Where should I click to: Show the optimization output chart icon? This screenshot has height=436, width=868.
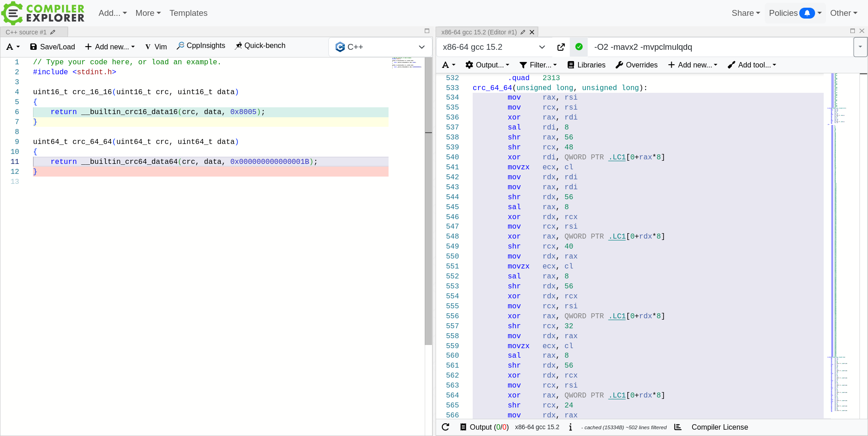678,427
